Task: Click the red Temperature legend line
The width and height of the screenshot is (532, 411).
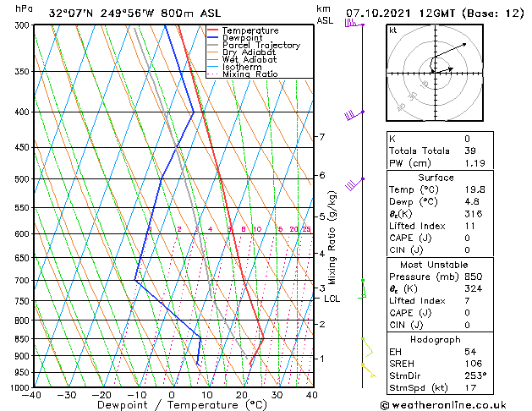Action: click(212, 30)
